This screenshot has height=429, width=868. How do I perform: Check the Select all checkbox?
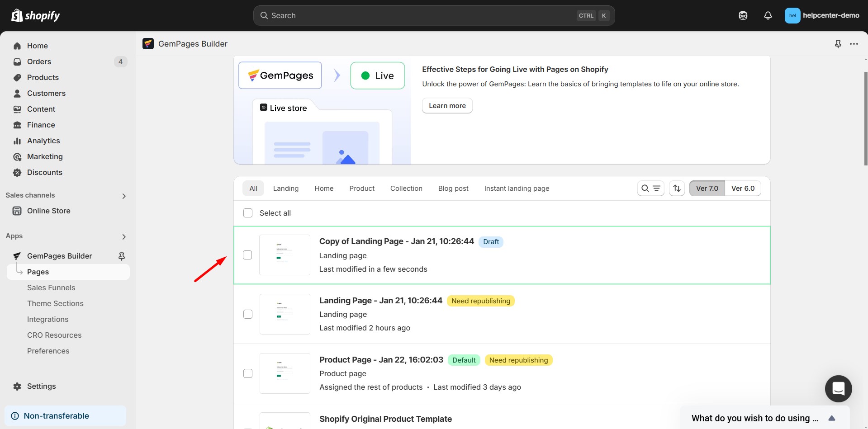(248, 213)
